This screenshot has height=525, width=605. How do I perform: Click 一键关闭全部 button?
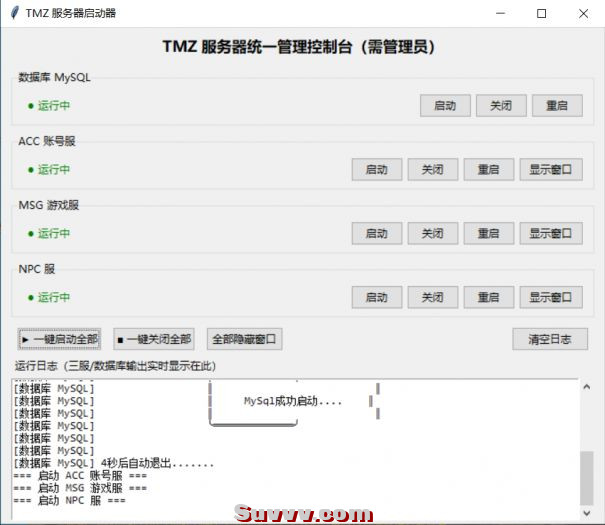(x=154, y=339)
